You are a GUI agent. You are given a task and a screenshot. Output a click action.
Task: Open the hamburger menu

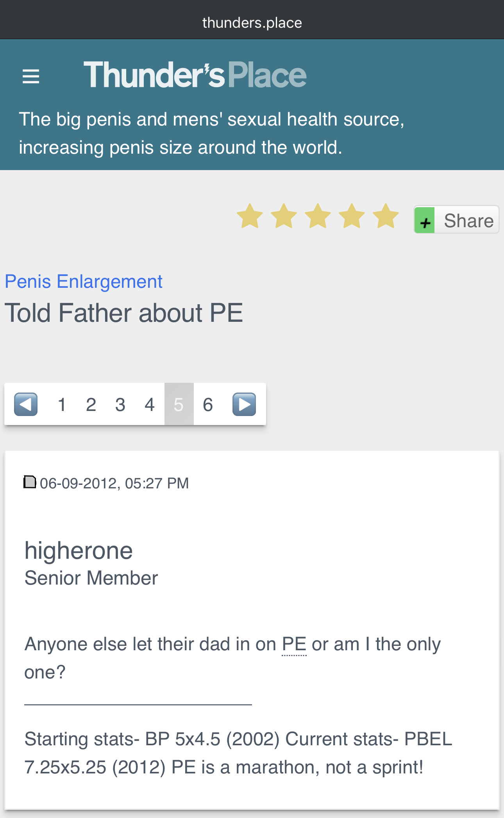tap(31, 76)
